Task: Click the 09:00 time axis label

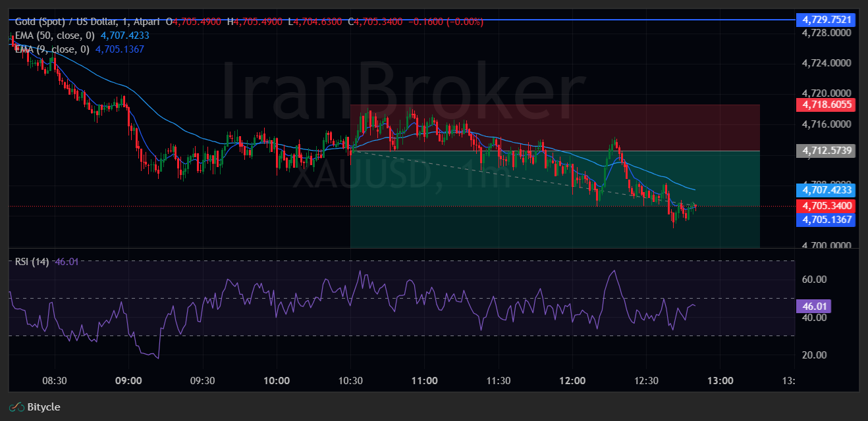Action: pos(128,381)
